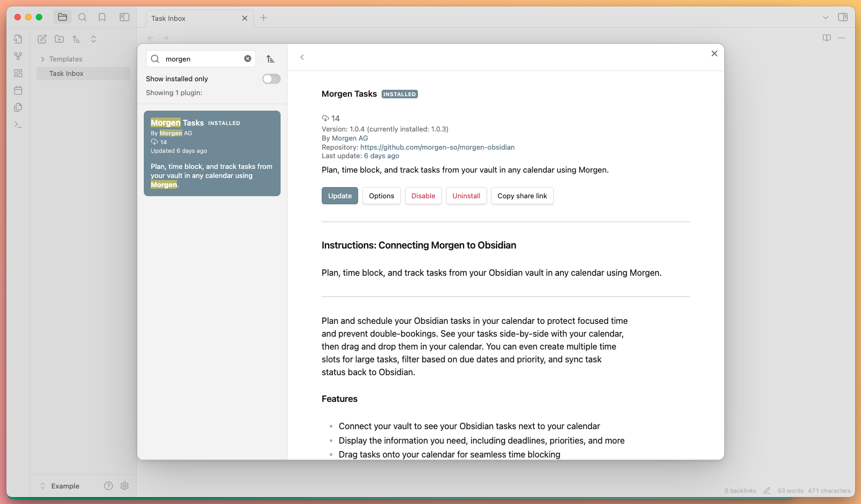Toggle reading view book icon
This screenshot has height=504, width=861.
(x=827, y=38)
